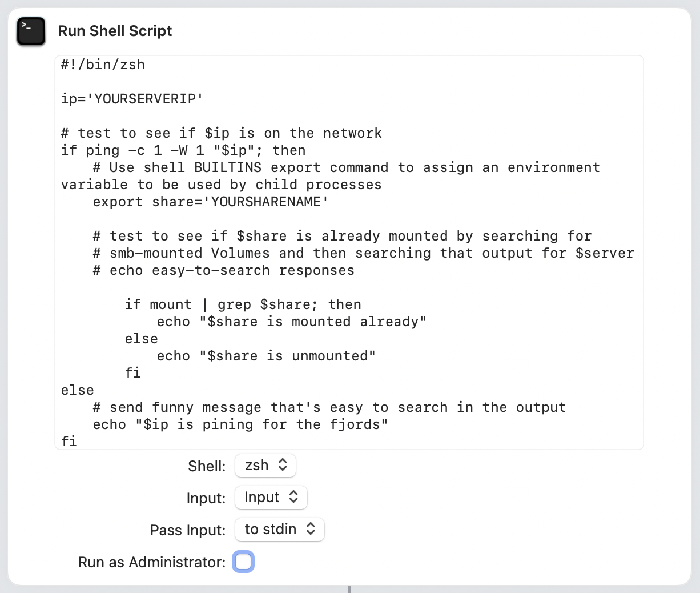The height and width of the screenshot is (593, 700).
Task: Click the 'send funny message' comment line
Action: (329, 407)
